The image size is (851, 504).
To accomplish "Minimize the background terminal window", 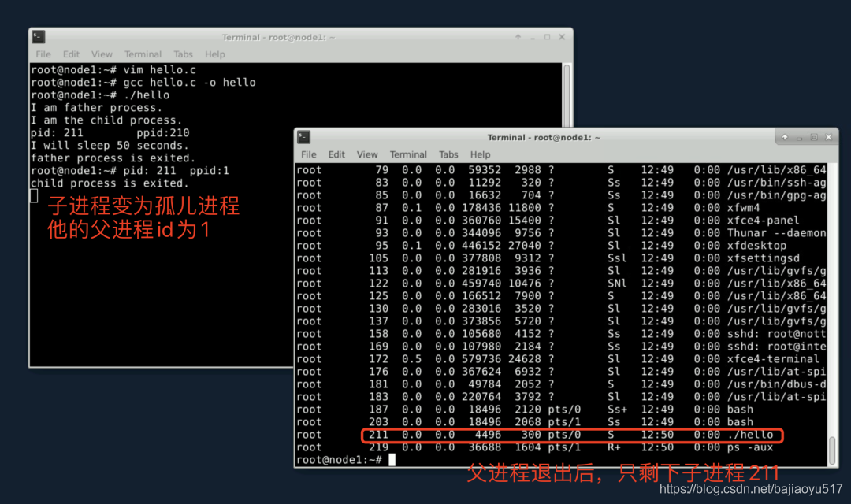I will 533,38.
